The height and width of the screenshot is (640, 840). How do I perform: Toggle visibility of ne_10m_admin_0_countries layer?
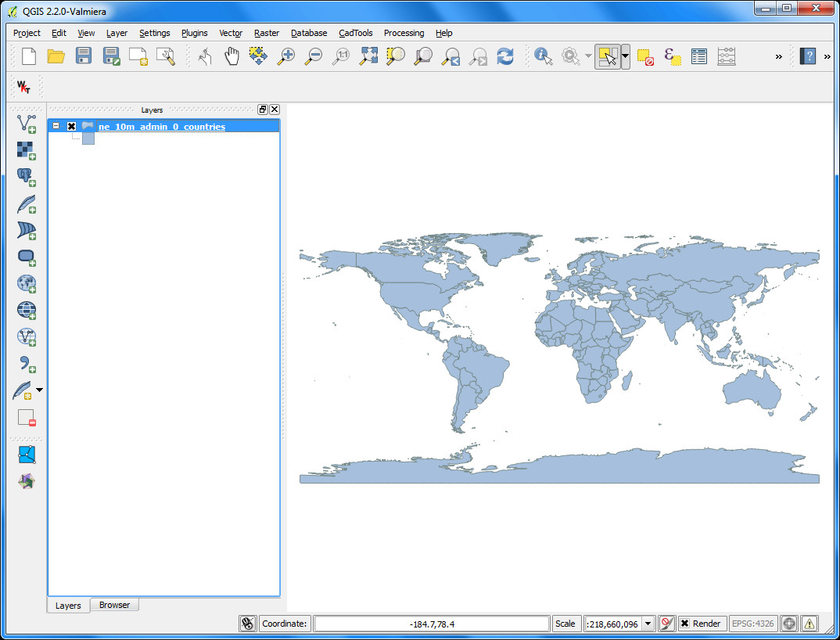pyautogui.click(x=71, y=127)
